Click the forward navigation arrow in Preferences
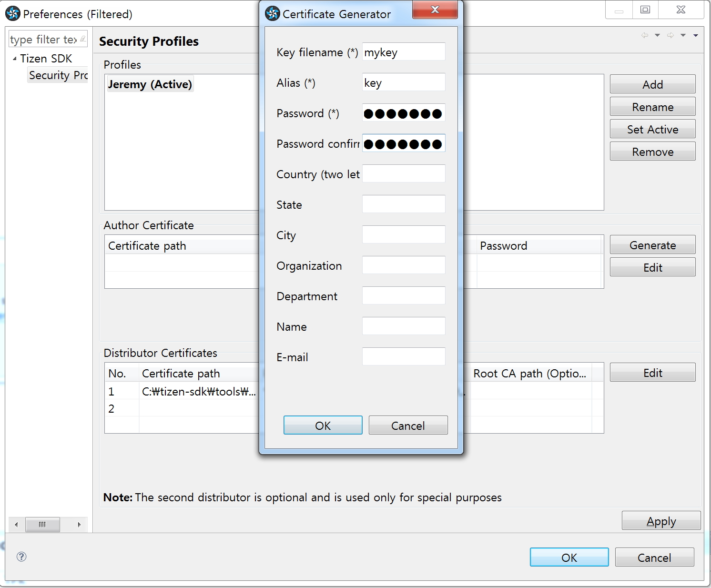Viewport: 711px width, 588px height. [670, 35]
